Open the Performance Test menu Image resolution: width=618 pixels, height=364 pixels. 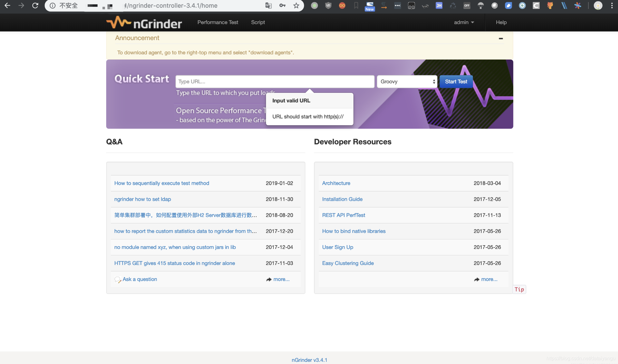pyautogui.click(x=218, y=22)
